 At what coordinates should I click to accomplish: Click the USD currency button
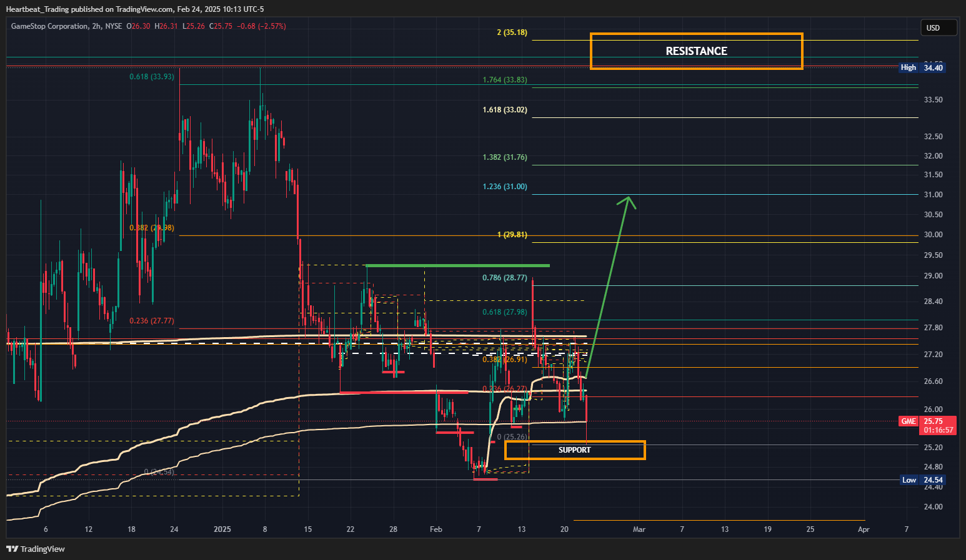point(939,27)
